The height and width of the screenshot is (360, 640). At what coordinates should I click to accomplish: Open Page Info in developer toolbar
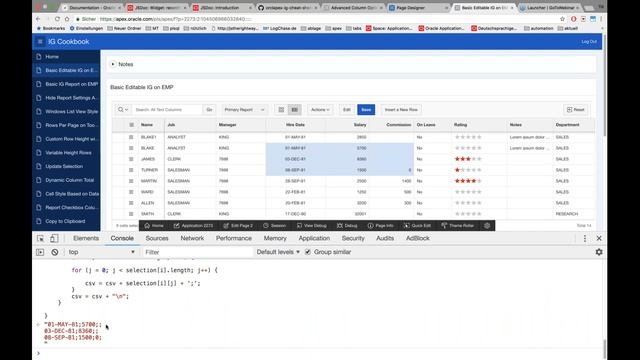[380, 226]
